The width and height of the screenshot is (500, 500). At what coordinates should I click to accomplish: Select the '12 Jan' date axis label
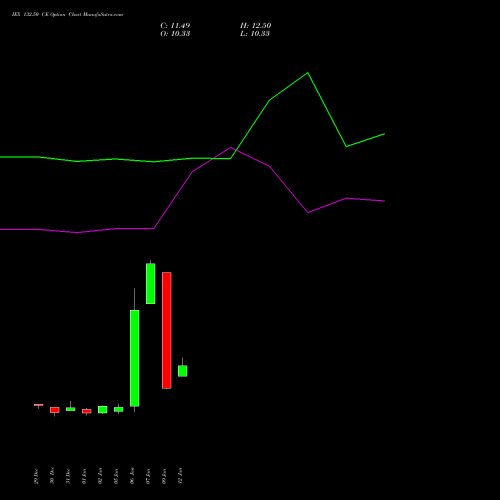point(180,476)
